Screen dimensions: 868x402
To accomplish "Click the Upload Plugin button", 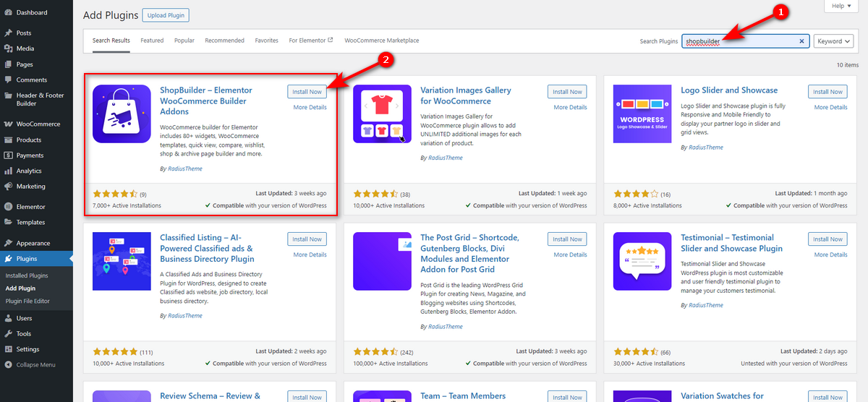I will tap(165, 14).
